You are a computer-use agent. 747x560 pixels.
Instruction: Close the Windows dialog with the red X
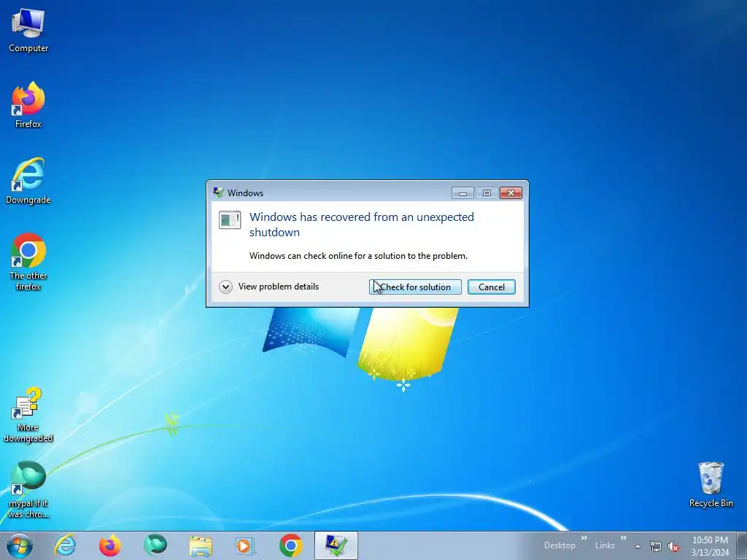click(x=511, y=192)
